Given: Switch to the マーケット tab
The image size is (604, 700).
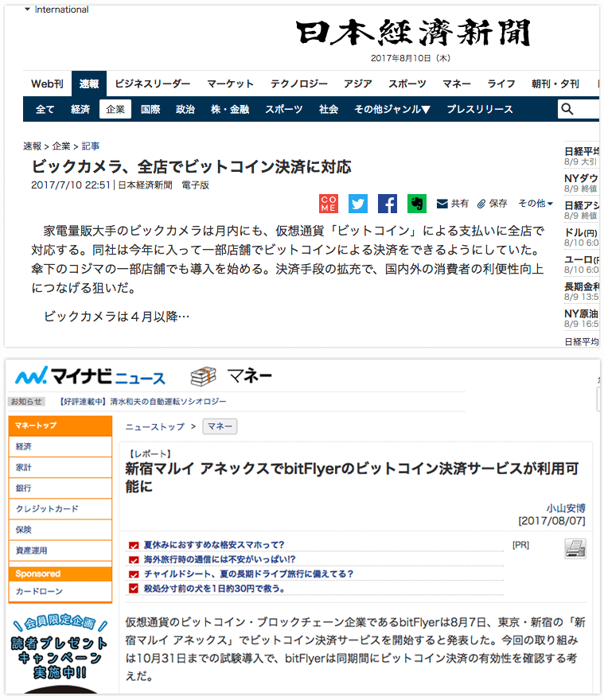Looking at the screenshot, I should (230, 84).
